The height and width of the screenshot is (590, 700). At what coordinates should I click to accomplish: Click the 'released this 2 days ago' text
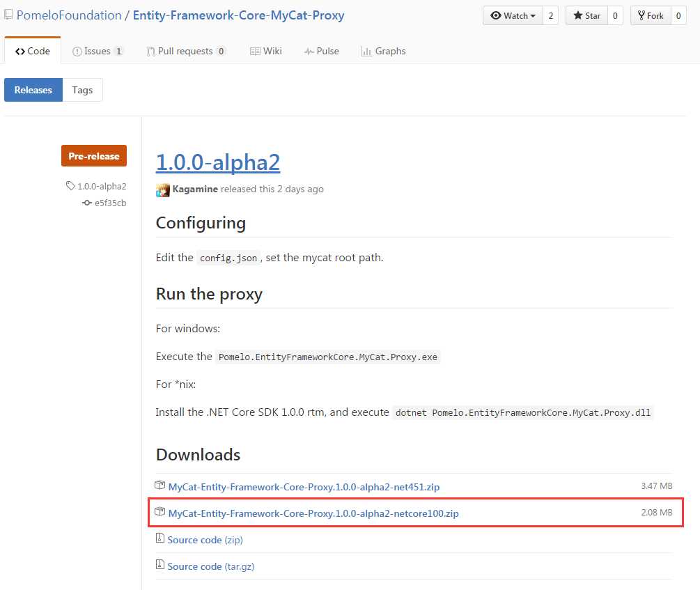(272, 189)
